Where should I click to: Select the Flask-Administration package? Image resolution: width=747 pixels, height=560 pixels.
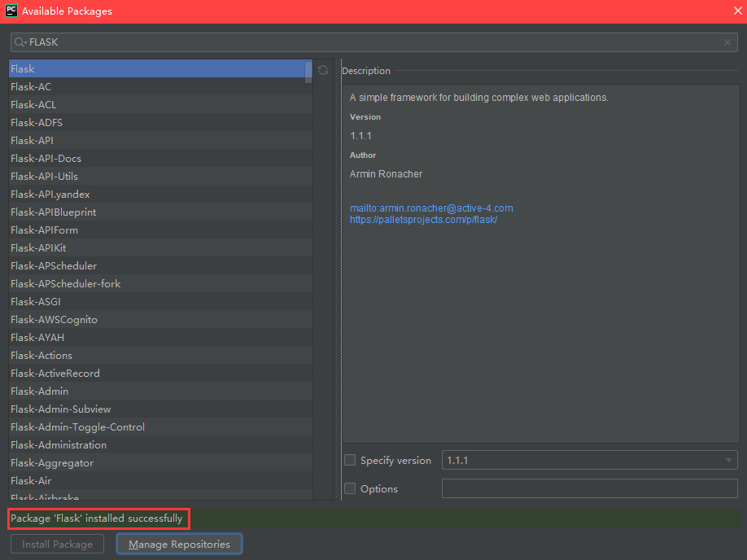pyautogui.click(x=160, y=445)
